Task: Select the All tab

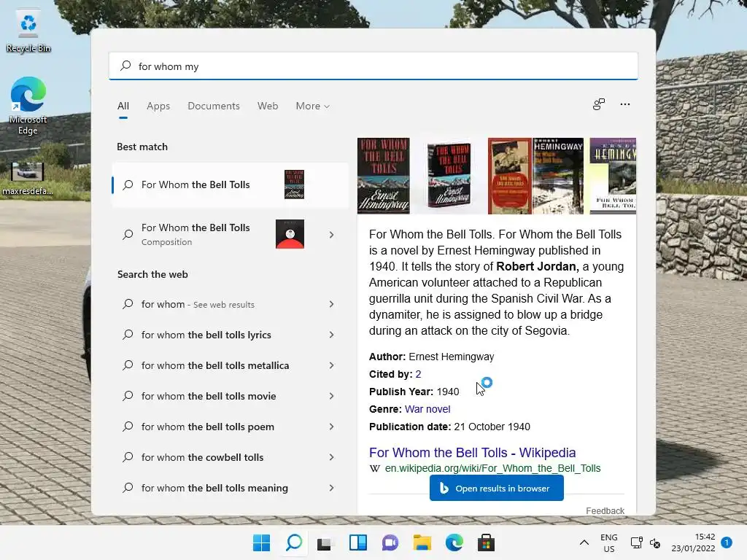Action: [123, 106]
